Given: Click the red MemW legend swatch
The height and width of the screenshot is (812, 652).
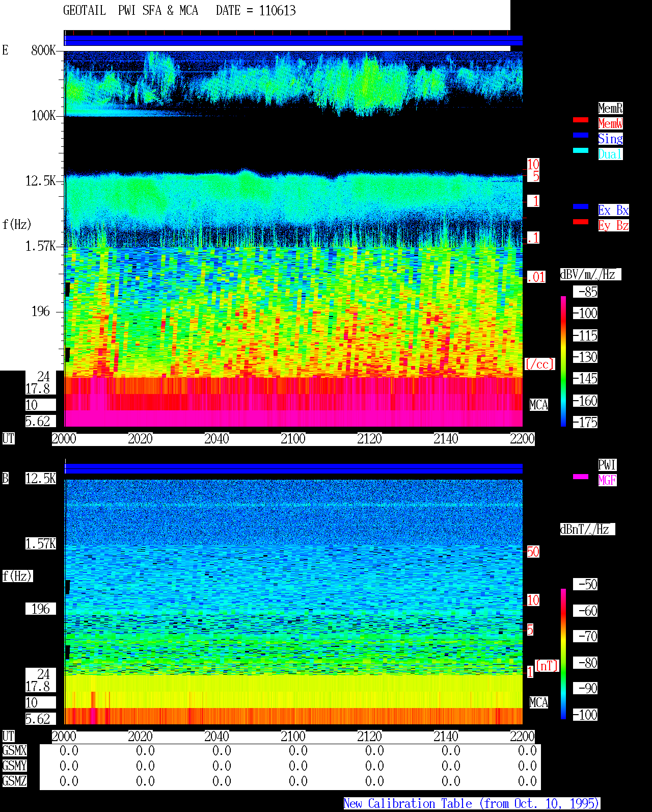Looking at the screenshot, I should [581, 120].
